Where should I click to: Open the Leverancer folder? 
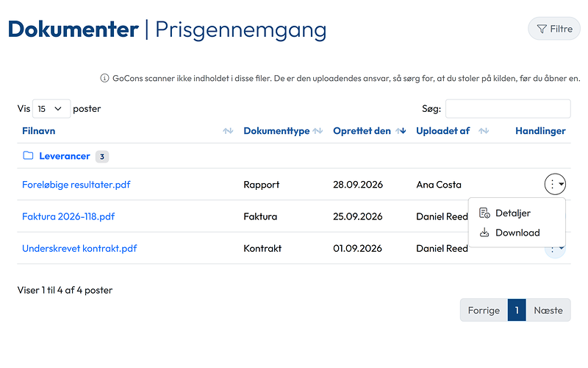click(65, 156)
